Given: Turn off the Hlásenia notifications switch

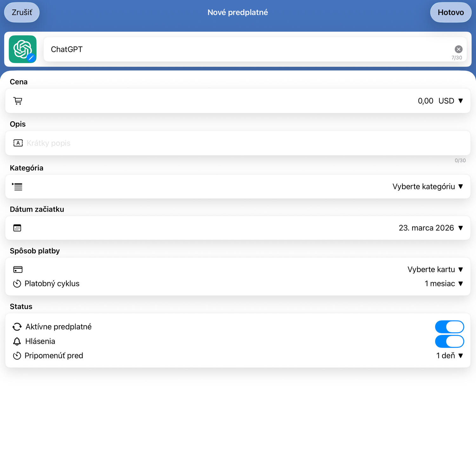Looking at the screenshot, I should 449,341.
